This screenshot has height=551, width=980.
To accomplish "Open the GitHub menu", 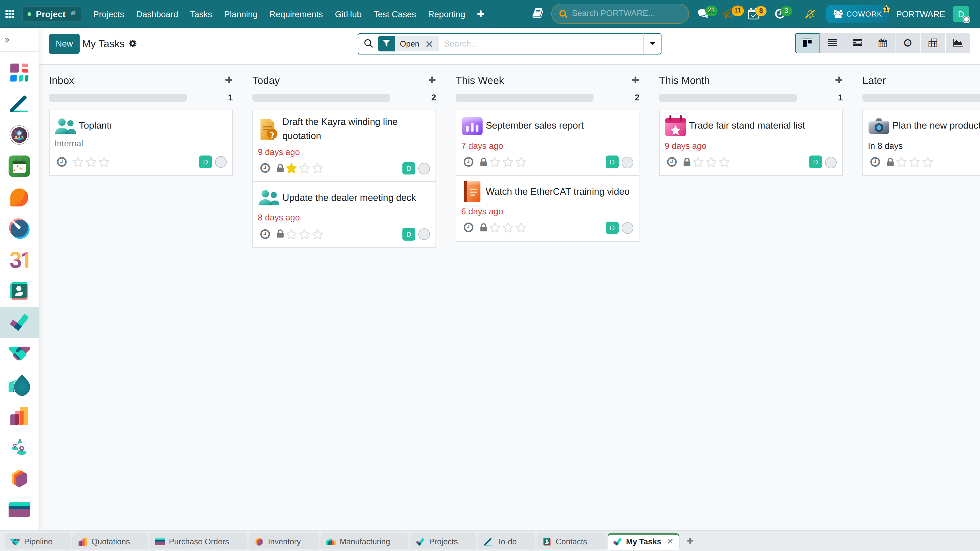I will (x=348, y=14).
